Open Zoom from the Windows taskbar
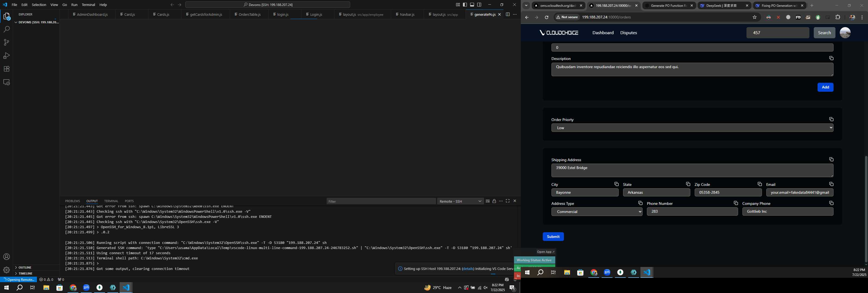 tap(86, 288)
